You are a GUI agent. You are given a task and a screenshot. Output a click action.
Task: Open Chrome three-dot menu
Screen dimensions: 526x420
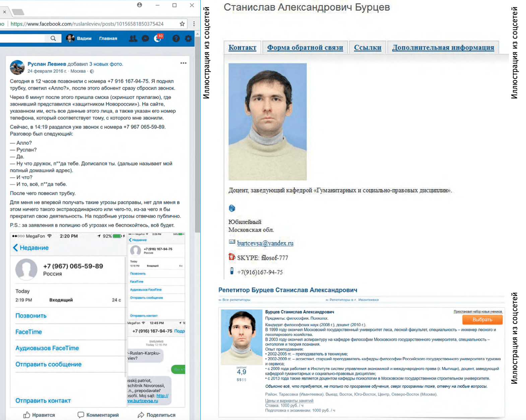tap(194, 24)
